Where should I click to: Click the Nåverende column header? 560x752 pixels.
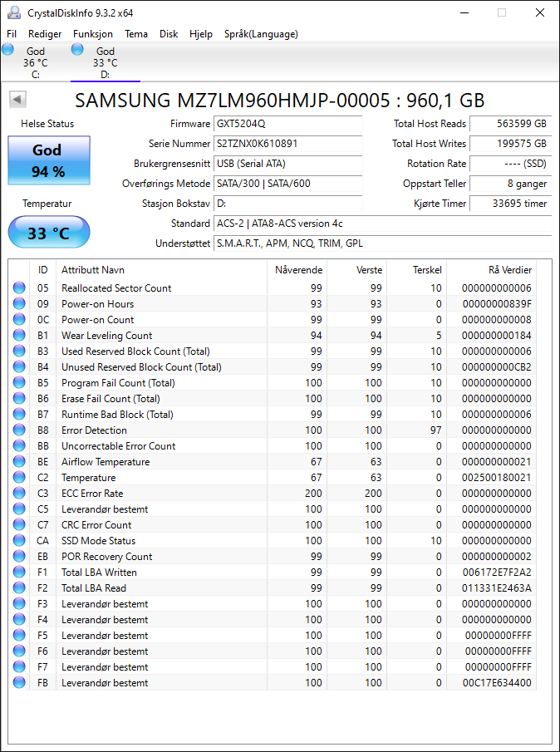click(297, 270)
